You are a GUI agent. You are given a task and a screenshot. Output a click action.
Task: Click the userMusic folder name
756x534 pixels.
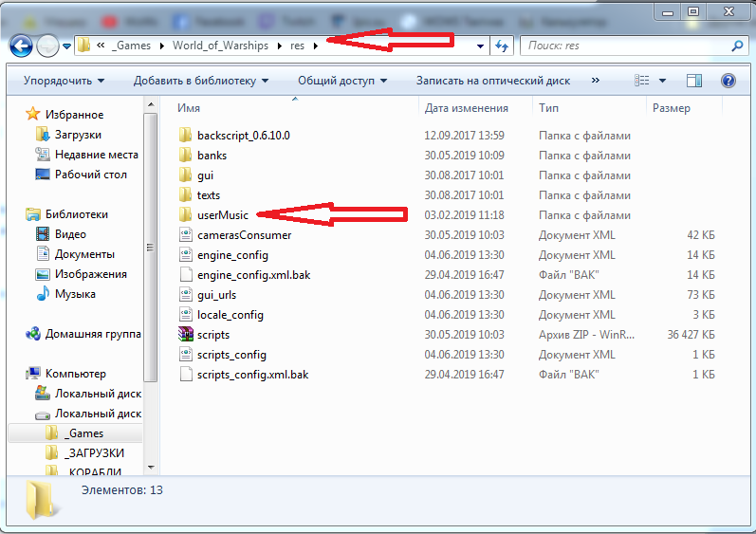tap(223, 215)
